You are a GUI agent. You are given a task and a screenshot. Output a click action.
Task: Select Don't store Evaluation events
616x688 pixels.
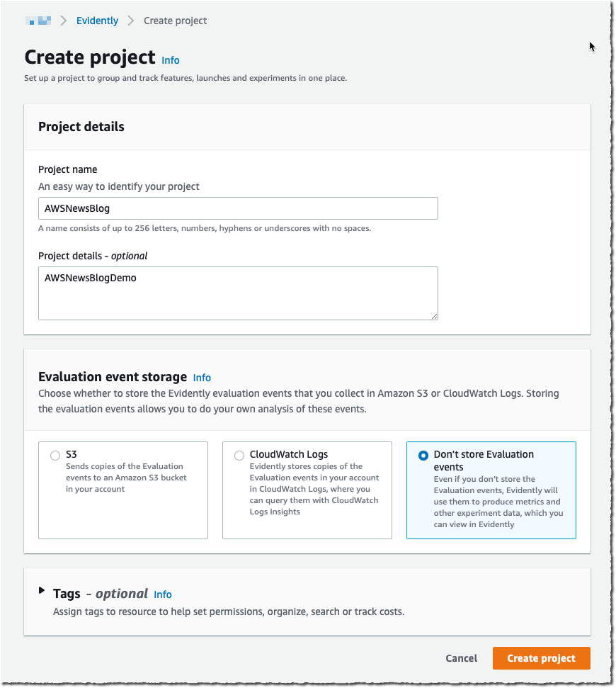tap(423, 455)
